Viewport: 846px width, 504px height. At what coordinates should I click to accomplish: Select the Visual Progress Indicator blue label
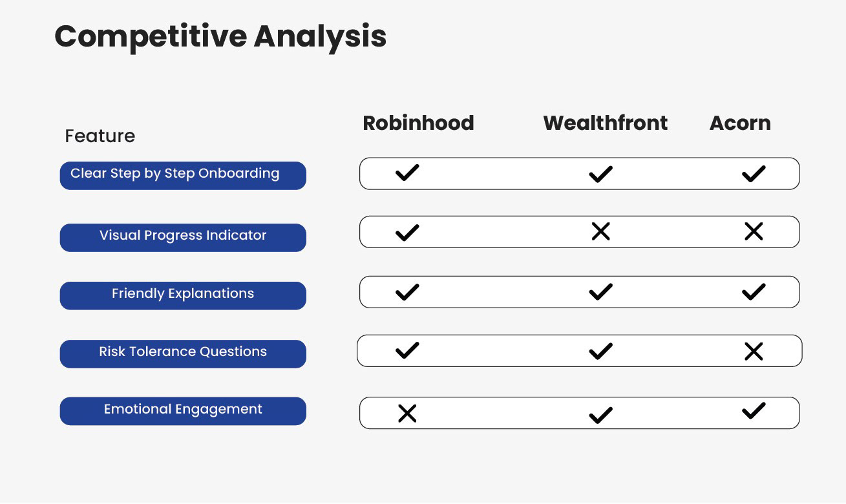[x=183, y=237]
